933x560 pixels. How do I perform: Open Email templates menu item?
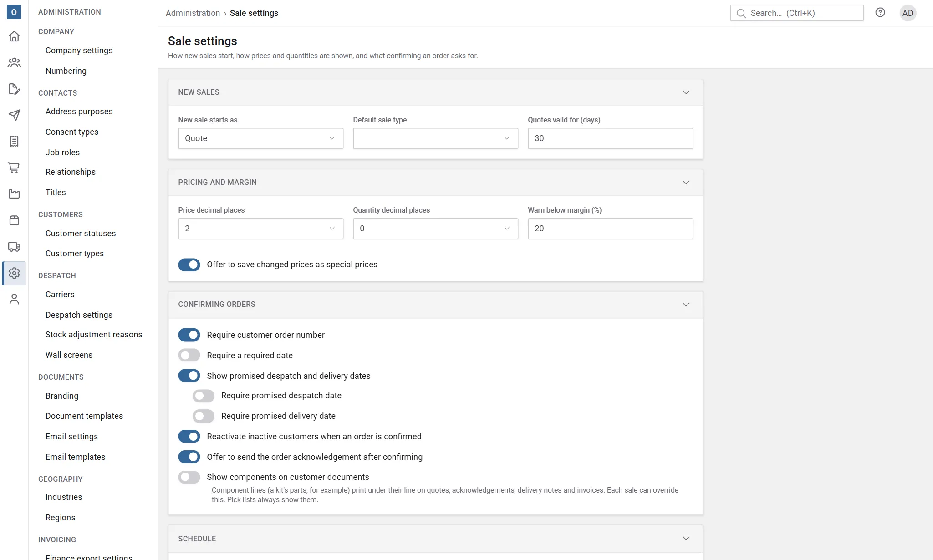pos(75,457)
